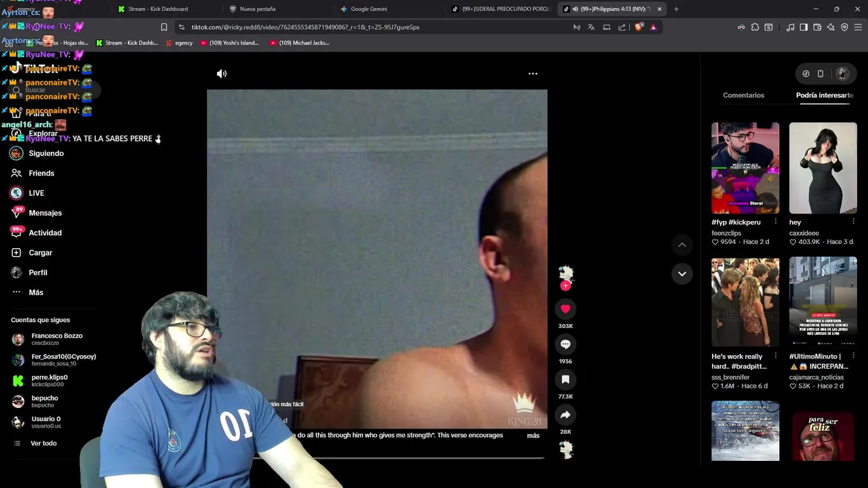Click the picture-in-picture icon in the address bar

tap(607, 27)
